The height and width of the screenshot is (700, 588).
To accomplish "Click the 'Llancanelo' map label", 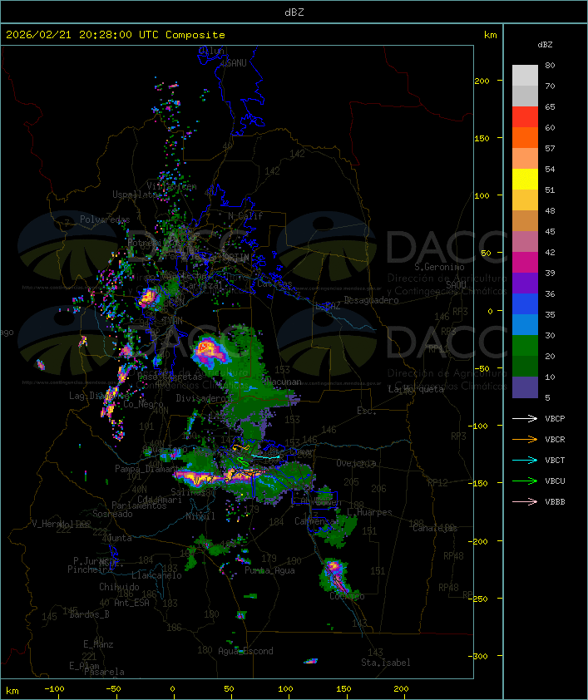I will [156, 575].
